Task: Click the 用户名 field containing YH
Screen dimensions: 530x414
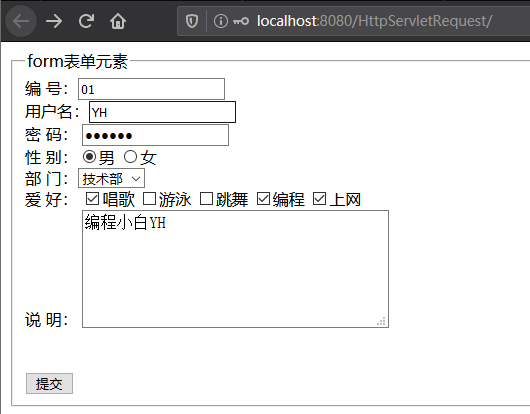Action: pos(162,112)
